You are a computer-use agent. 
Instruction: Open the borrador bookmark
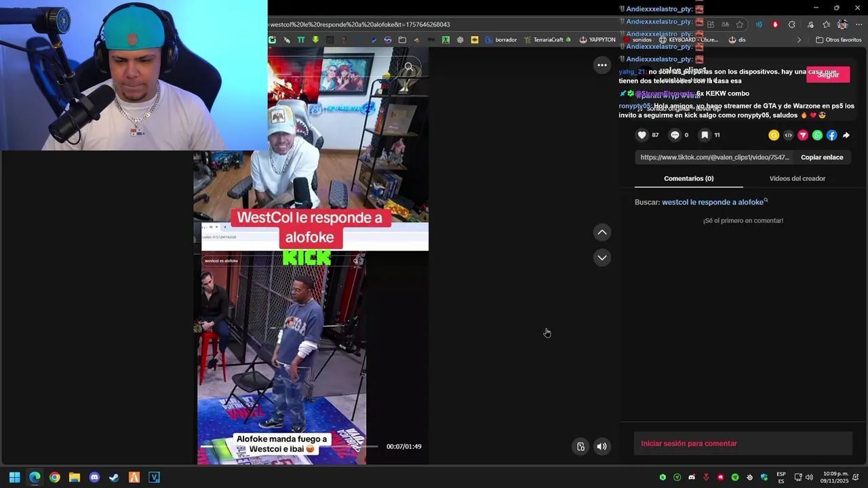click(x=500, y=40)
